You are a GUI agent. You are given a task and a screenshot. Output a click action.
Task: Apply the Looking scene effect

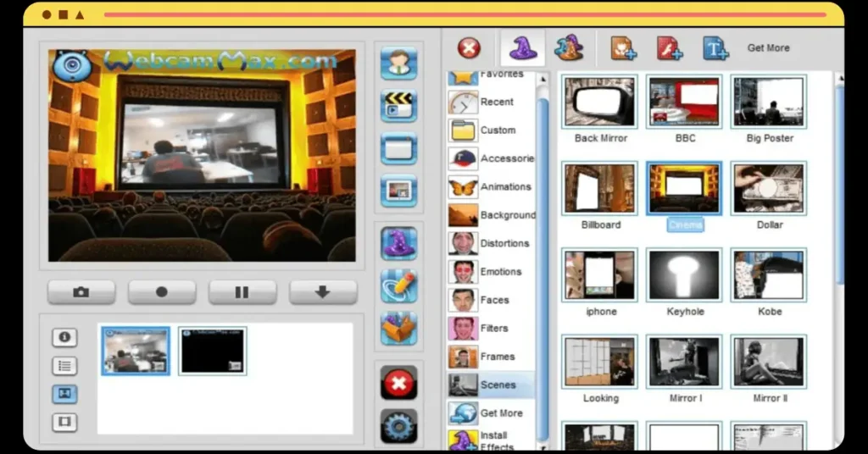600,363
